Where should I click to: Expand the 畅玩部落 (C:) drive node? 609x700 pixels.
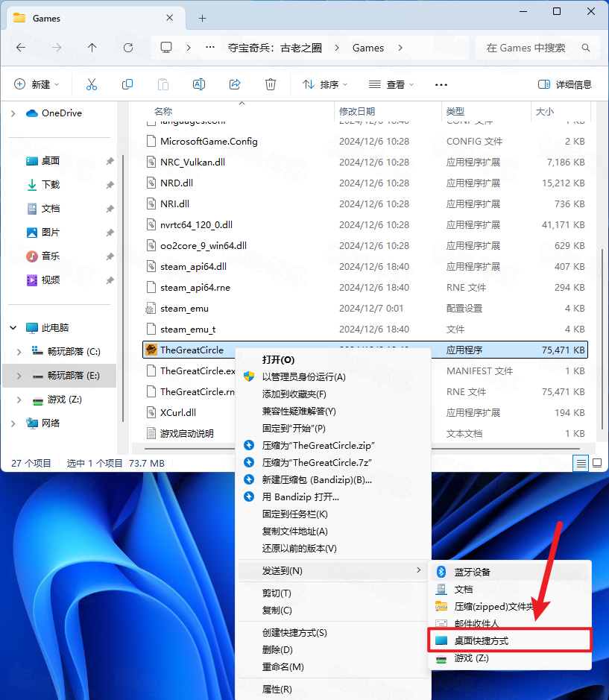click(x=19, y=352)
